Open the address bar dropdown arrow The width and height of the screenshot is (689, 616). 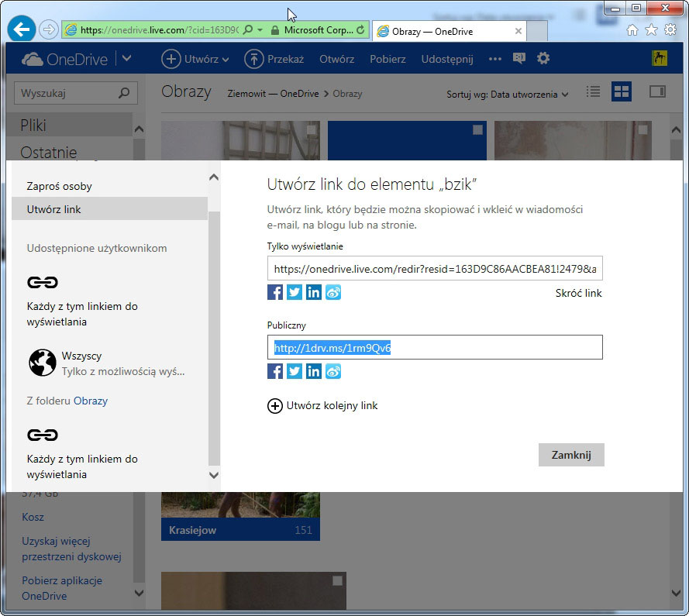pos(260,30)
